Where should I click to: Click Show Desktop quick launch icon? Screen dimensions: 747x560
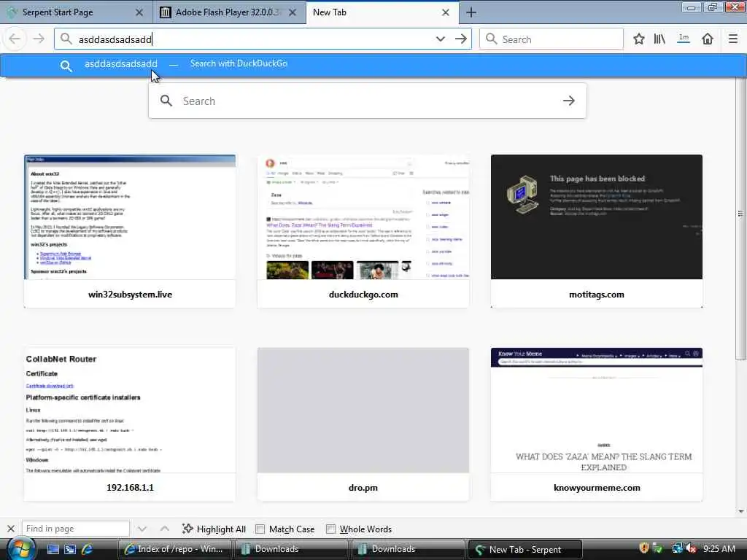coord(53,549)
